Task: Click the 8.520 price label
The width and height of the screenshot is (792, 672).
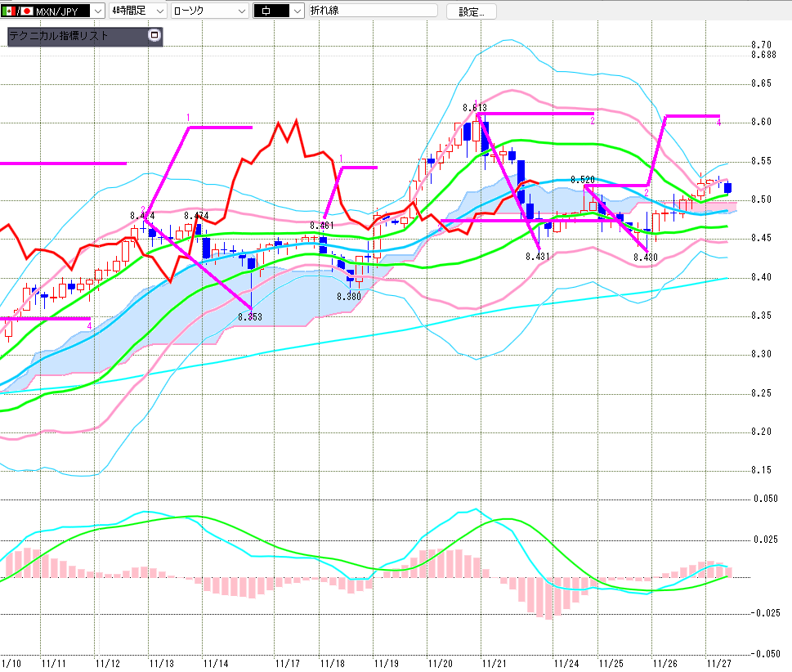Action: point(582,179)
